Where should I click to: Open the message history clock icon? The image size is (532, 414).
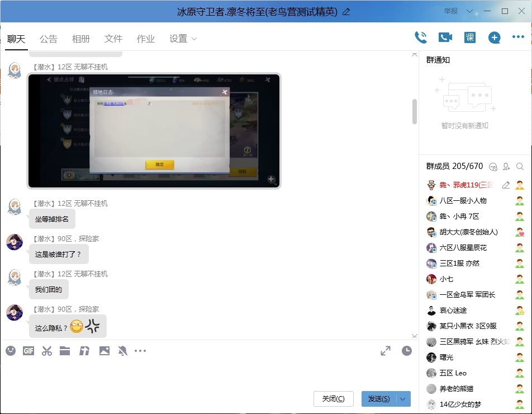[406, 351]
